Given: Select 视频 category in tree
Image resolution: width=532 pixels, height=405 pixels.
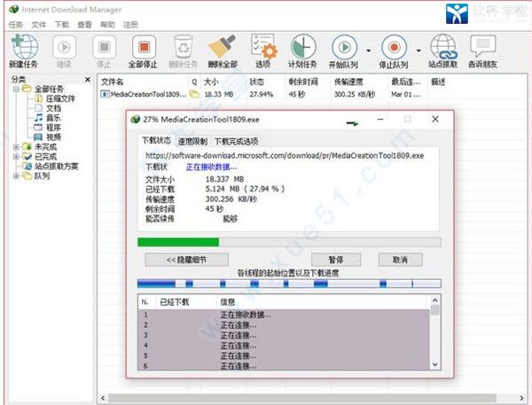Looking at the screenshot, I should [x=53, y=137].
